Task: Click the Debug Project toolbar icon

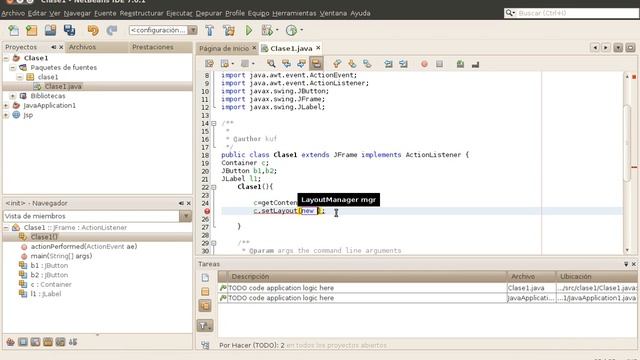Action: 267,30
